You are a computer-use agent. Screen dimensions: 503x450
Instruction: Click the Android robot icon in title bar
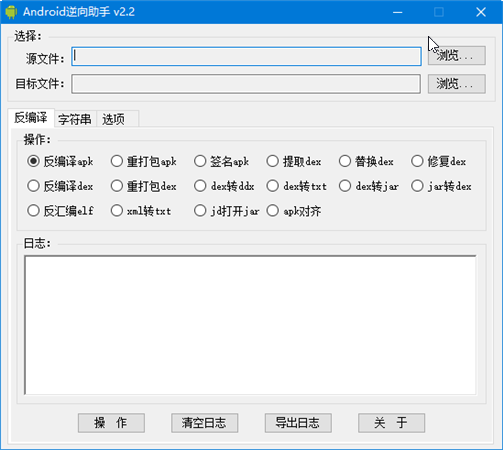(11, 12)
